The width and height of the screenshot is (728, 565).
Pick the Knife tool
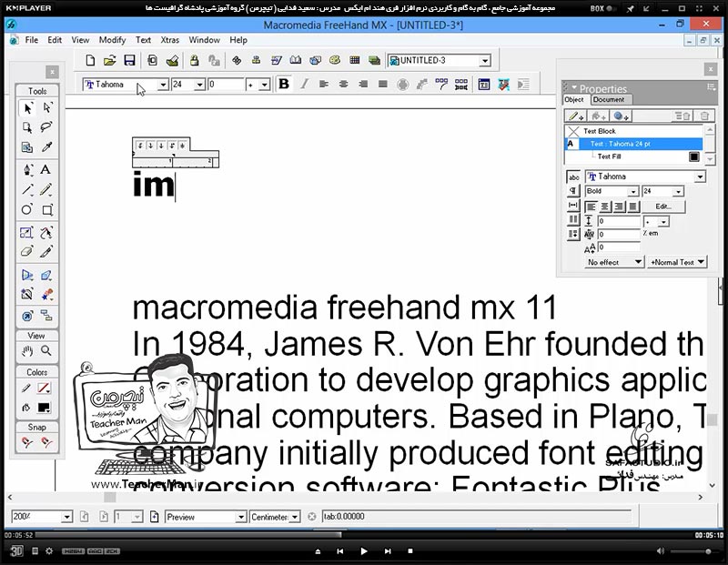point(46,252)
